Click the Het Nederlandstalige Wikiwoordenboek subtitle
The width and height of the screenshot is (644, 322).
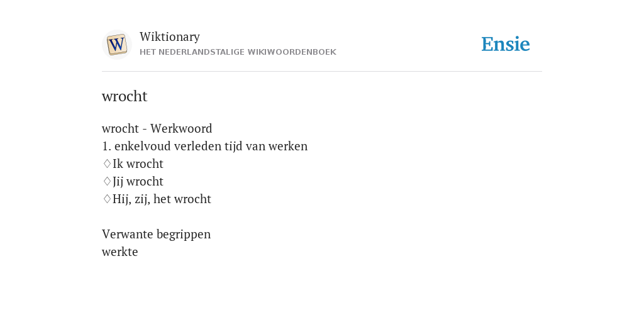point(238,52)
